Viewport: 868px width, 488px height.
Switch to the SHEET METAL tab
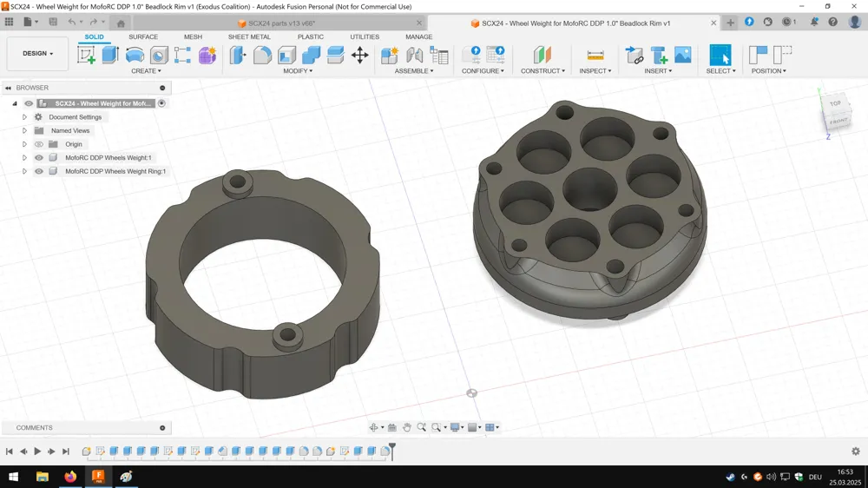pyautogui.click(x=249, y=36)
